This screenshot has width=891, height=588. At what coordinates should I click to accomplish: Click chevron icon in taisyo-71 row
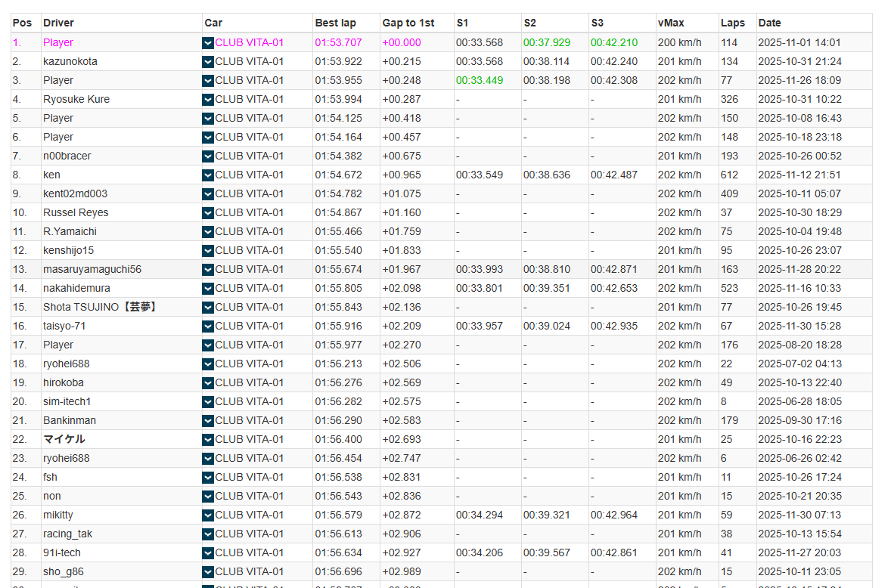point(208,326)
